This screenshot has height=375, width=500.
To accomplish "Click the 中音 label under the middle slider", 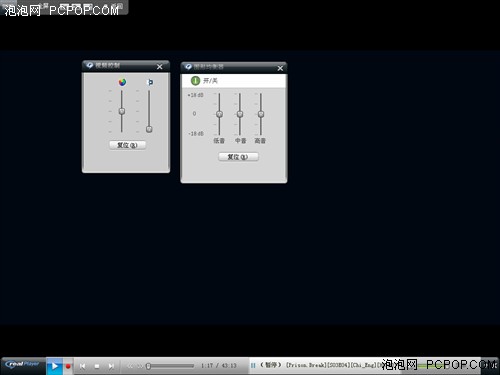I will 240,141.
